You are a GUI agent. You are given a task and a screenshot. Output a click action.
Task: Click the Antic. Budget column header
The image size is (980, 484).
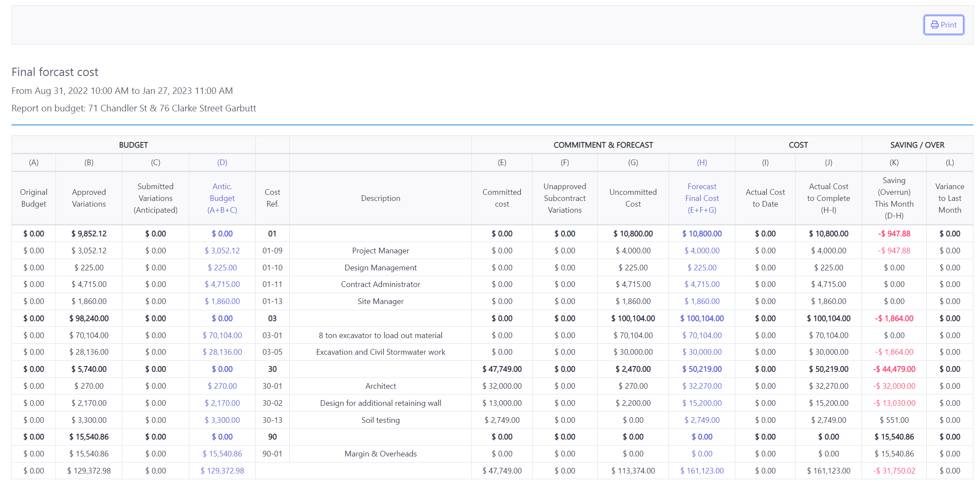(x=222, y=198)
